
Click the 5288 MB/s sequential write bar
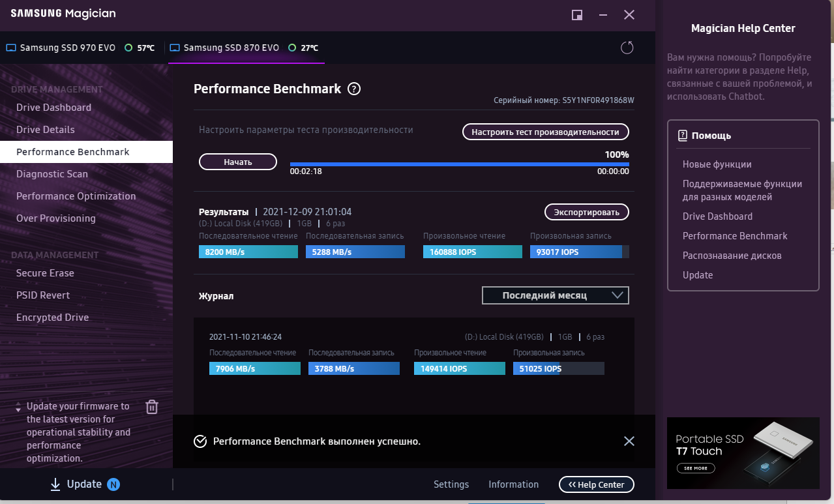click(x=355, y=252)
